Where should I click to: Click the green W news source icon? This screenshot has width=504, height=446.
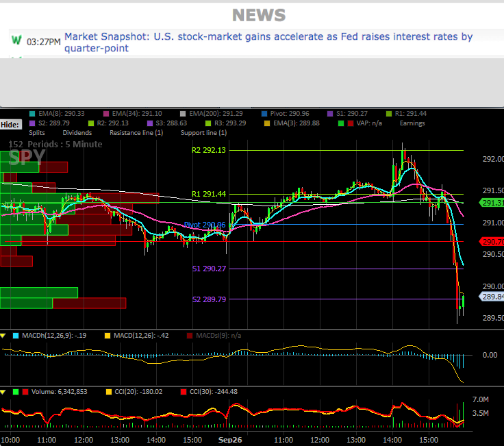click(16, 40)
